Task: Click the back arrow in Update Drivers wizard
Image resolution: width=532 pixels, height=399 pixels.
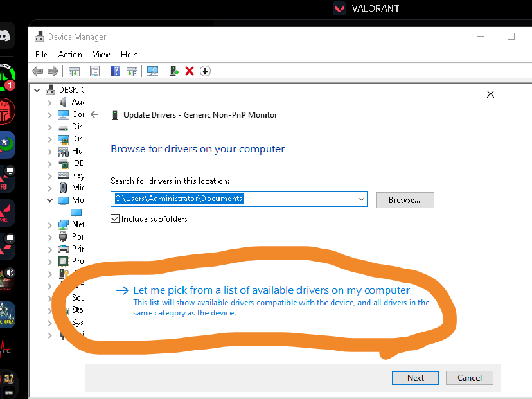Action: pos(94,114)
